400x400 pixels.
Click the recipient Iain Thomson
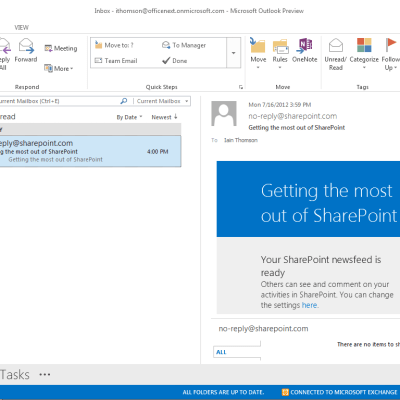click(241, 140)
